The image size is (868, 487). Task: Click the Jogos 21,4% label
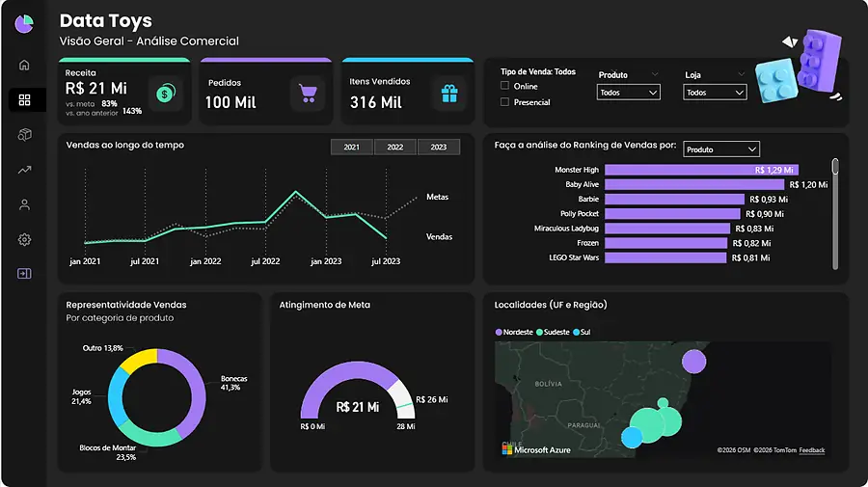[x=81, y=396]
